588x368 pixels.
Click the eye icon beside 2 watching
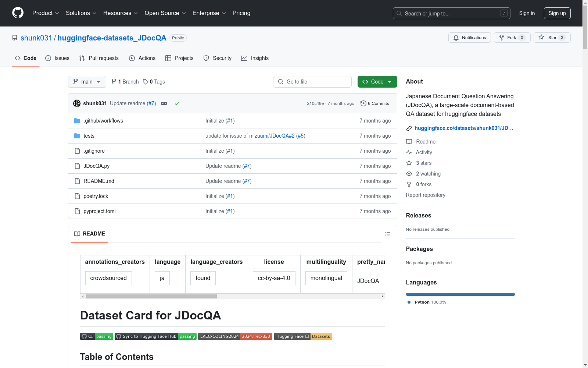point(409,174)
